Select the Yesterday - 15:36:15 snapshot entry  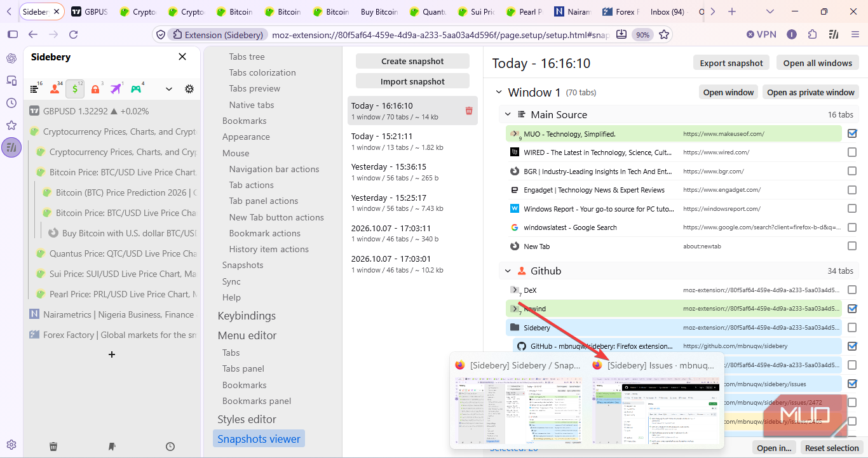[x=412, y=172]
